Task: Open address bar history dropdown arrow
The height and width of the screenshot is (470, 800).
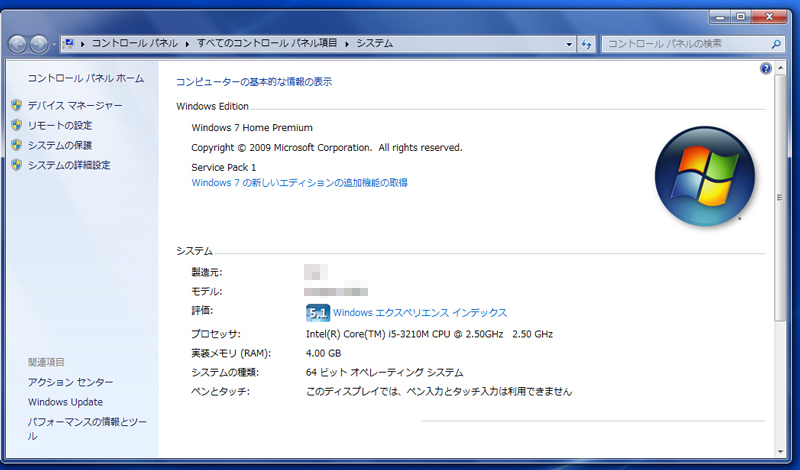Action: 569,44
